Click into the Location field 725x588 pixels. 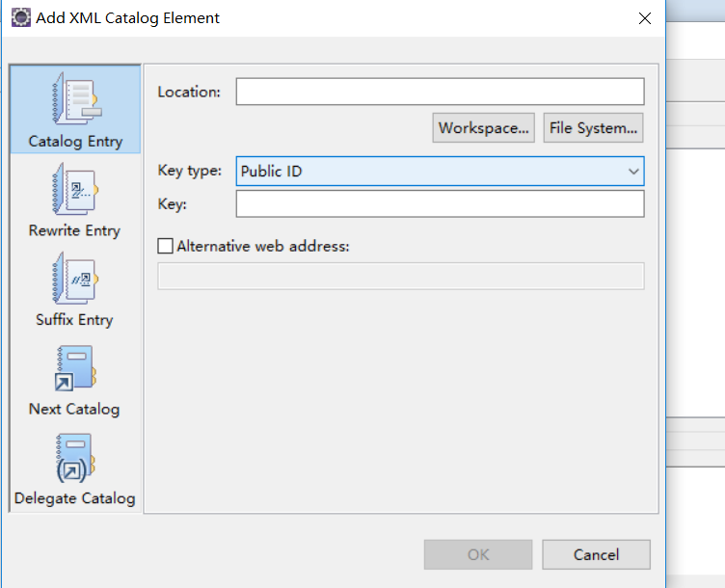(x=440, y=92)
